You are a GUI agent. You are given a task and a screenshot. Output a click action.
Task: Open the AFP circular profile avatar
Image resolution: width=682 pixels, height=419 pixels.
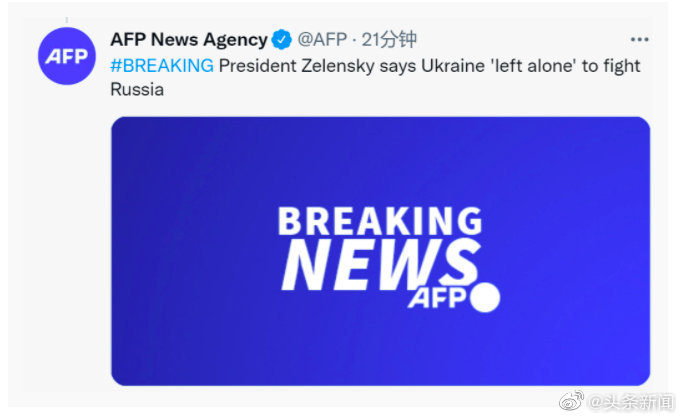coord(66,57)
